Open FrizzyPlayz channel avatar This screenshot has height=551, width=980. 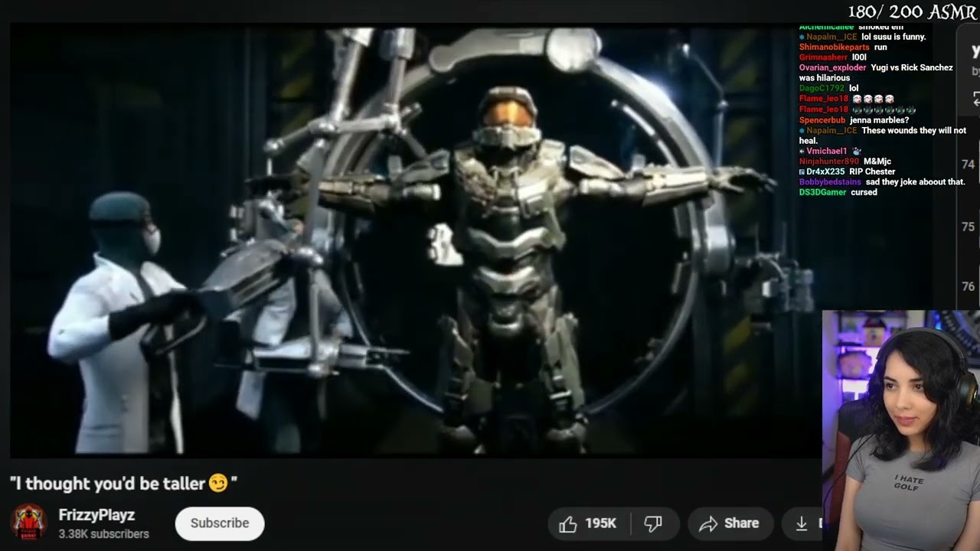pyautogui.click(x=29, y=522)
